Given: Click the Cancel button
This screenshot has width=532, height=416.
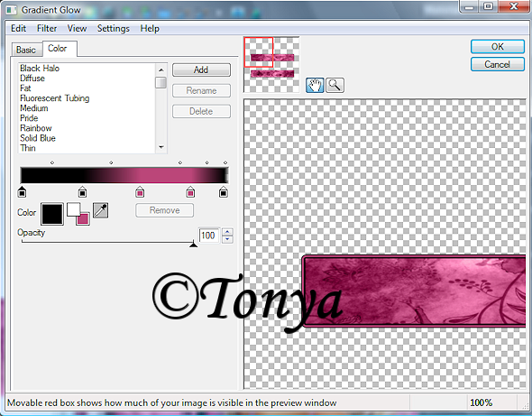Looking at the screenshot, I should [498, 65].
